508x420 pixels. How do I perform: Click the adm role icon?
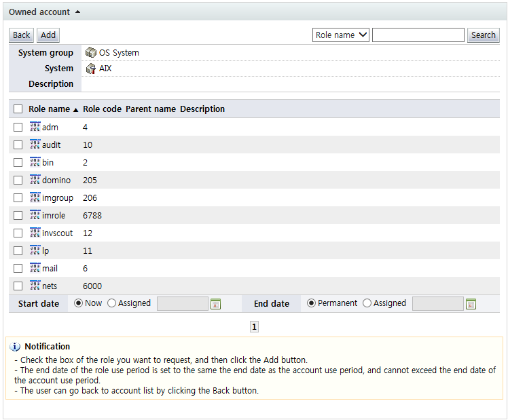point(35,127)
